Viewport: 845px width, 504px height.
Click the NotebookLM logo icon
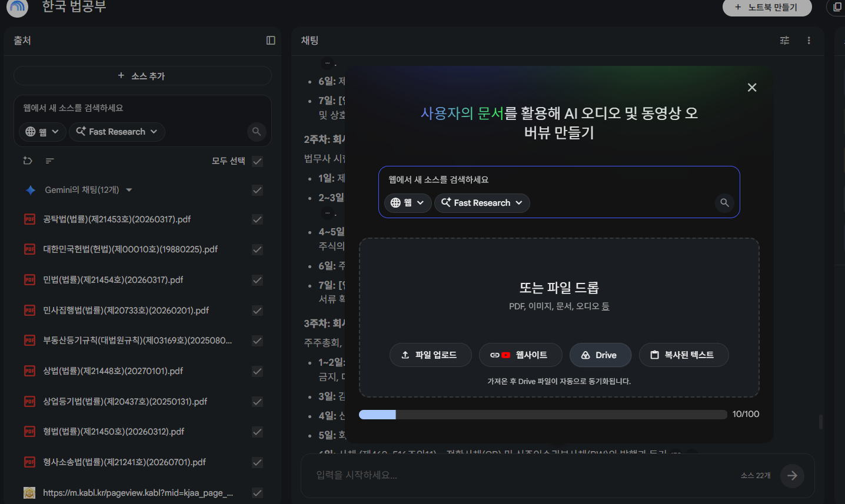point(18,7)
